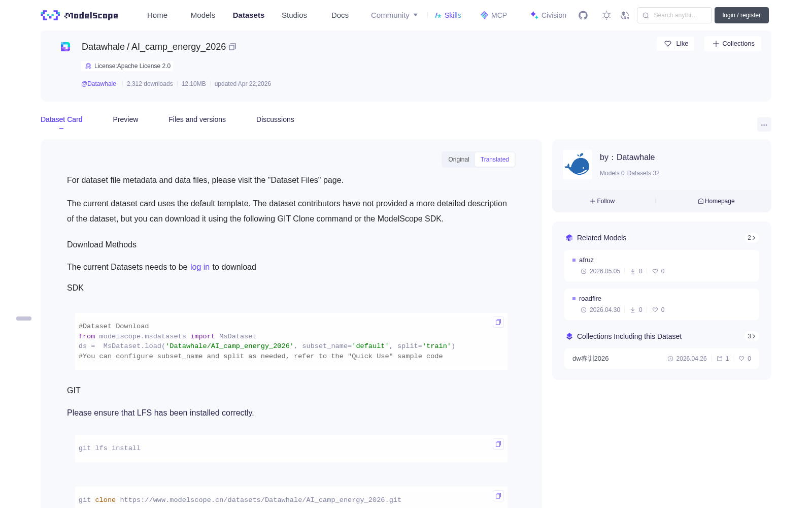
Task: Like this dataset
Action: coord(676,44)
